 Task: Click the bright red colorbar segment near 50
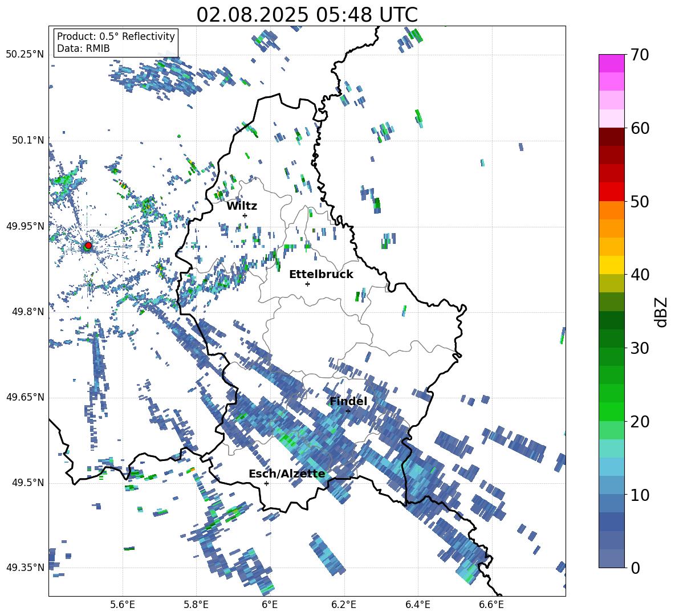[611, 192]
